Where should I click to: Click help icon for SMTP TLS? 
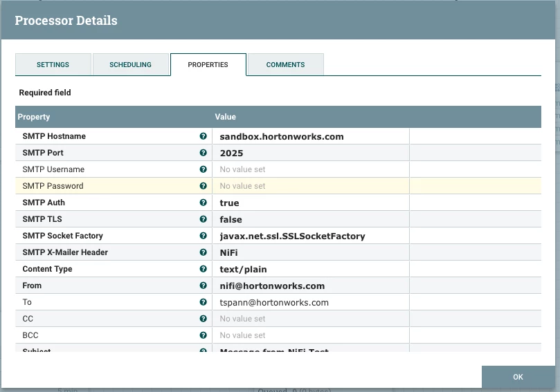204,219
